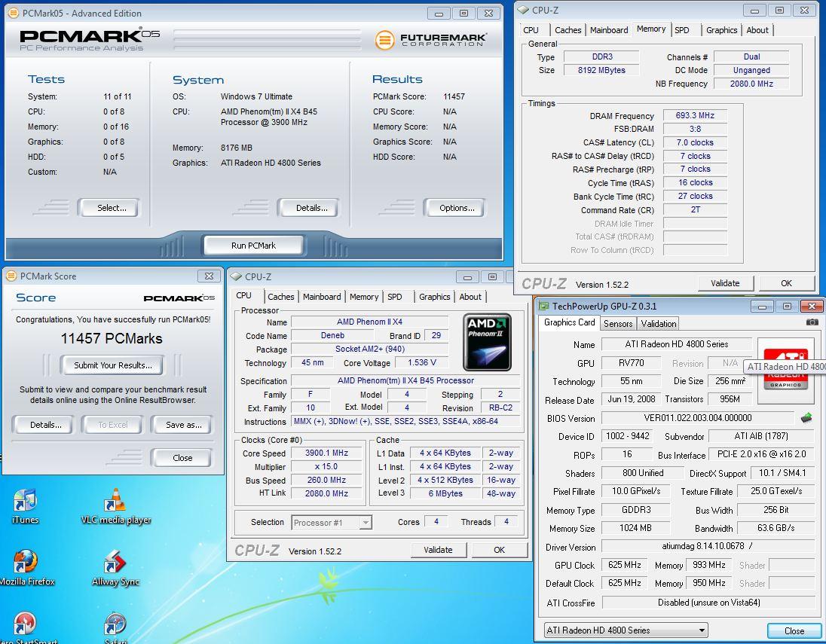Screen dimensions: 826x644
Task: Select About tab in lower CPU-Z window
Action: click(470, 297)
